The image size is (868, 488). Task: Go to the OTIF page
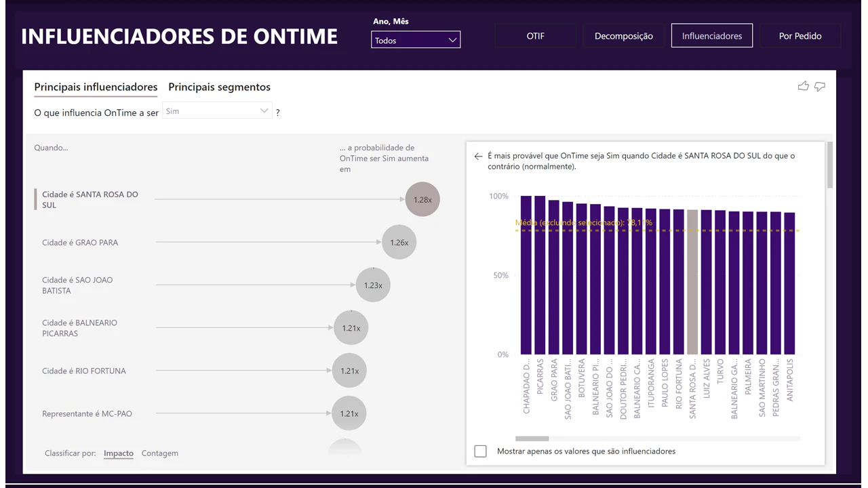(x=535, y=36)
